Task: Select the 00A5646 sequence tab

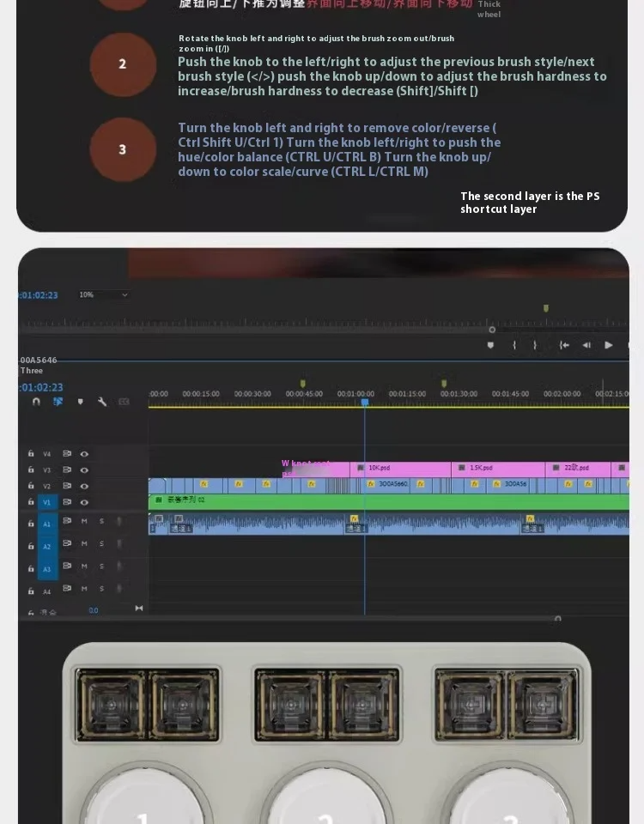Action: coord(39,360)
